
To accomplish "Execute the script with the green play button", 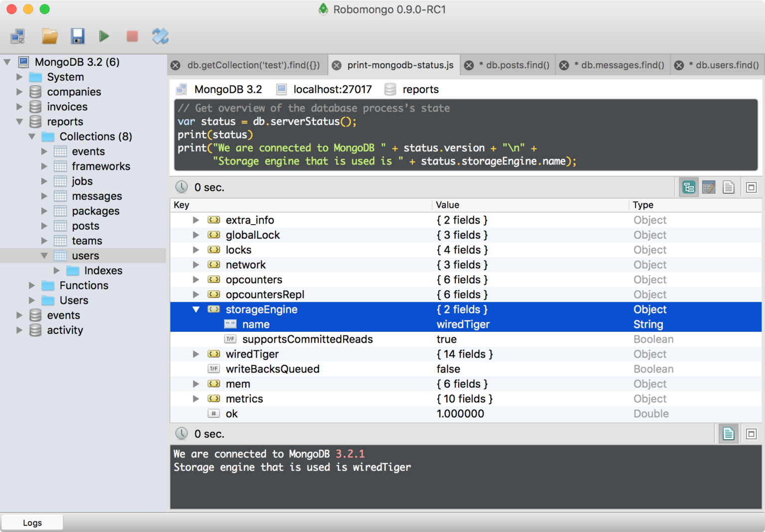I will 104,36.
